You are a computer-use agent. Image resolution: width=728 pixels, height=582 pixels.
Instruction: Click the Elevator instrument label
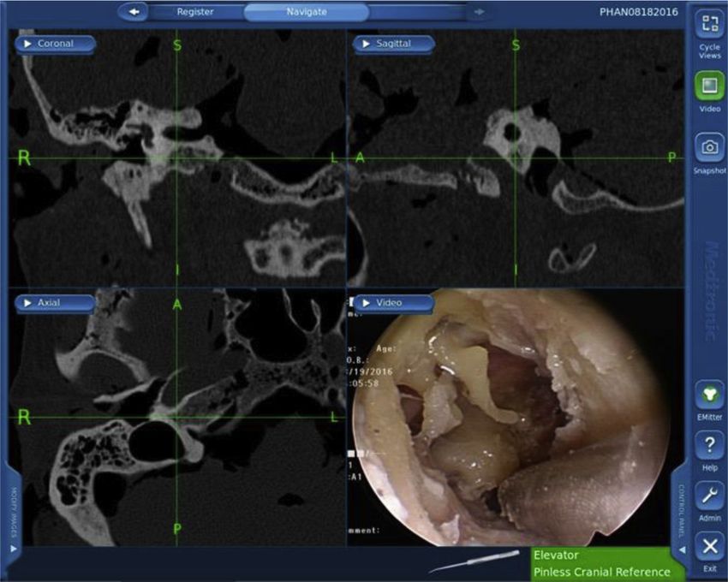(556, 555)
